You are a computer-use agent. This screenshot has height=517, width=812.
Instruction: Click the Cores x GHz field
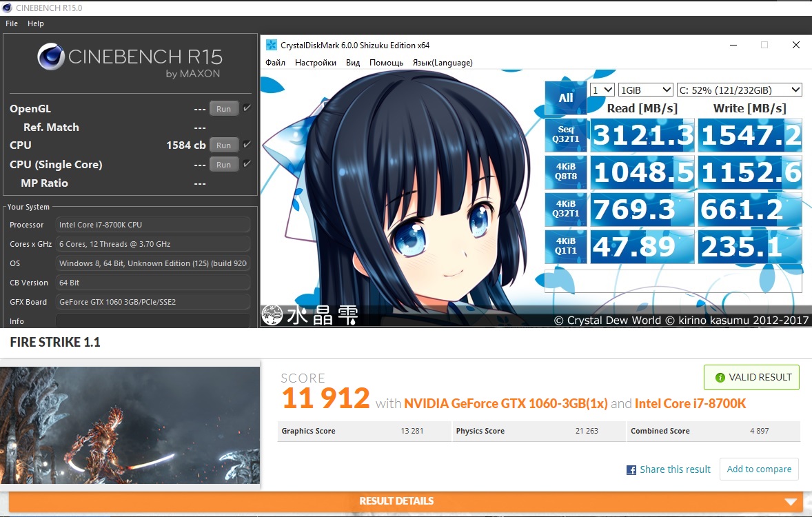pos(153,244)
